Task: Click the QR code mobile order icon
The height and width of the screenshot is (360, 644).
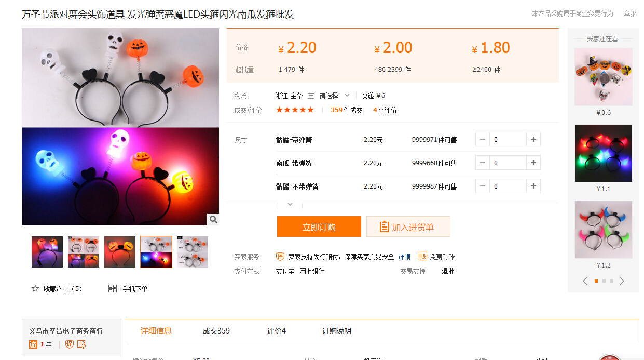Action: (x=113, y=289)
